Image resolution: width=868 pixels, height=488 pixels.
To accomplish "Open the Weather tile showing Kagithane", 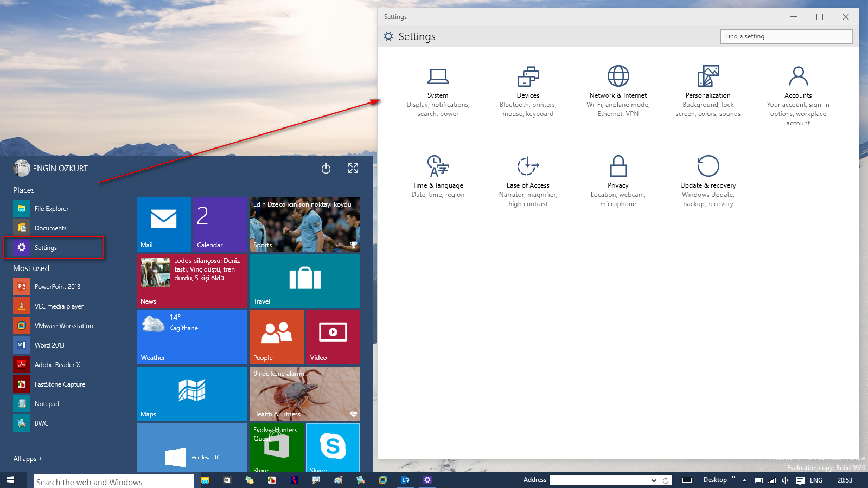I will pyautogui.click(x=192, y=337).
